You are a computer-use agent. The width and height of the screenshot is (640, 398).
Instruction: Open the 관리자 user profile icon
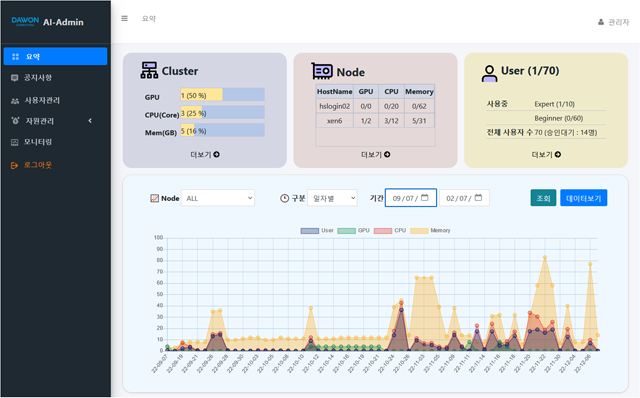[601, 22]
